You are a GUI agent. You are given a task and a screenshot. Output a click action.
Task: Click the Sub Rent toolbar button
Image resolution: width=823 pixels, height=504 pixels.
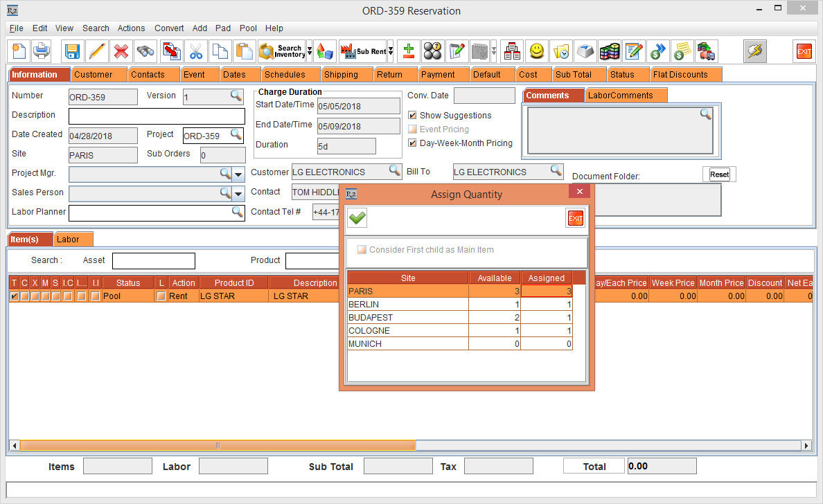(363, 51)
